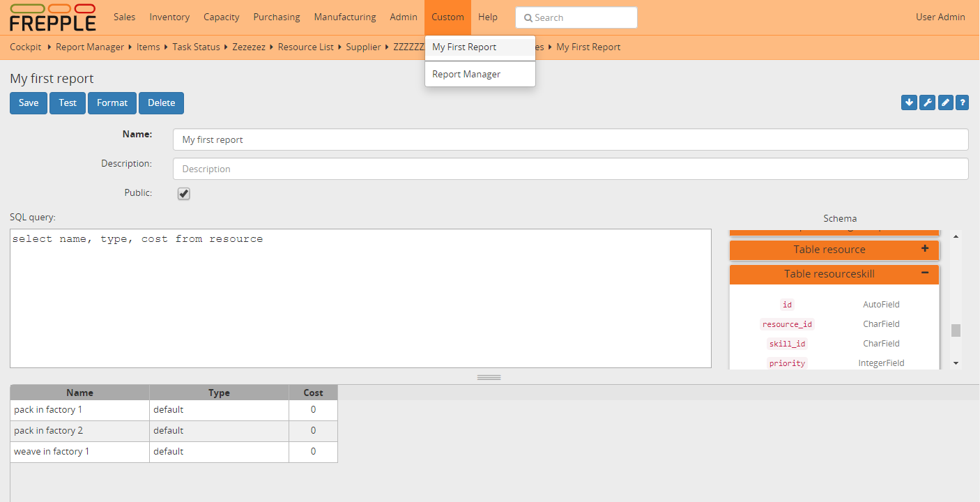Delete the report

[161, 102]
